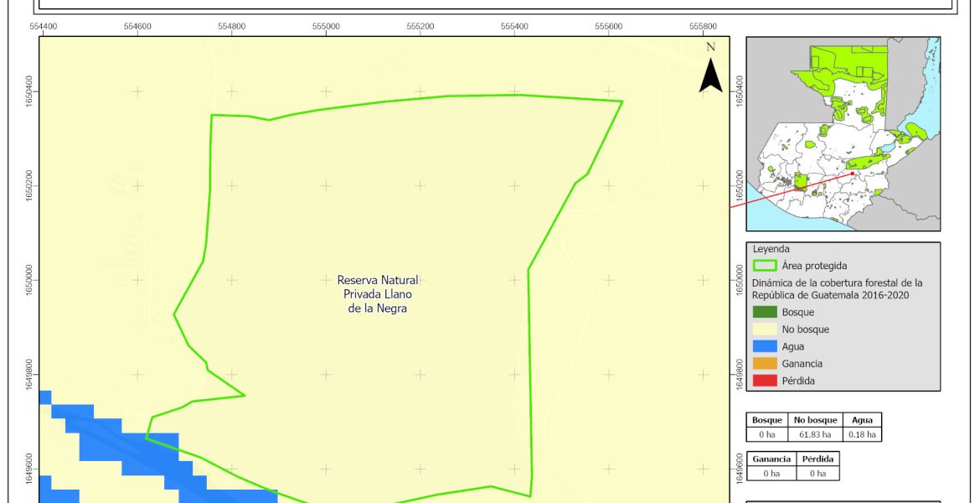Click the Reserva Natural Privada map label

pos(377,294)
